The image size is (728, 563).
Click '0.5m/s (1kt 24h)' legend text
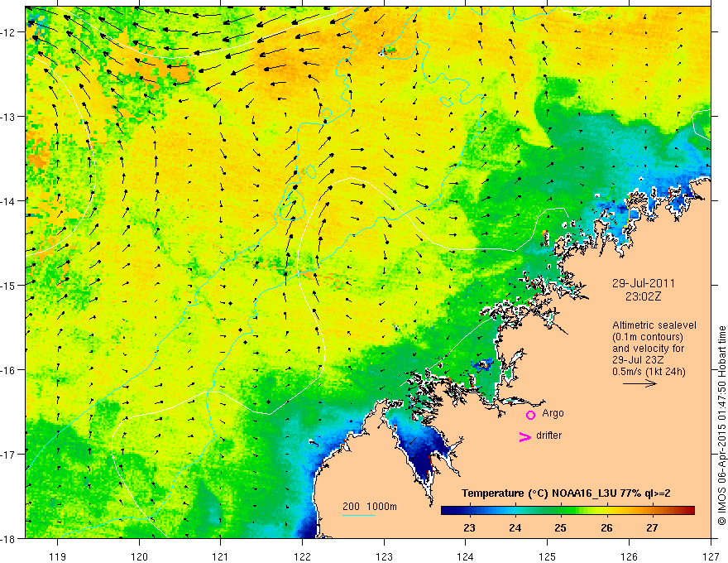649,372
